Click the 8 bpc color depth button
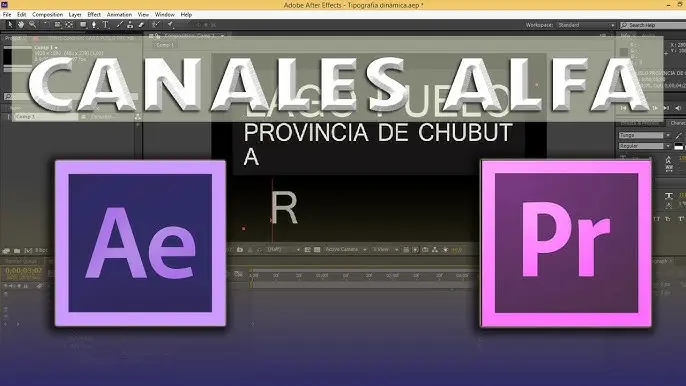 (x=41, y=250)
